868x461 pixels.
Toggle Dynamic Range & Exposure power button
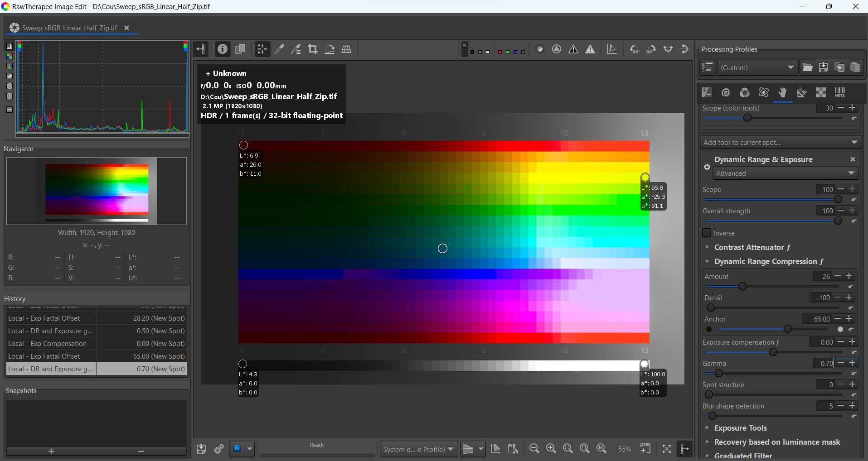707,166
